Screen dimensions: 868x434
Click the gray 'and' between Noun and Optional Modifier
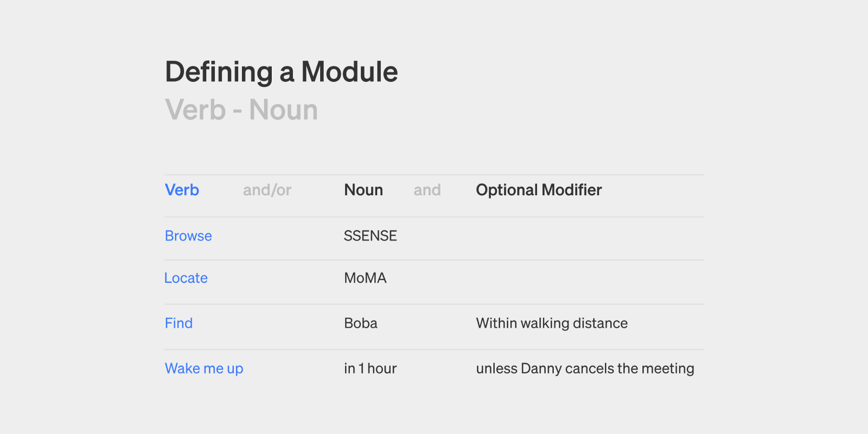(x=427, y=190)
